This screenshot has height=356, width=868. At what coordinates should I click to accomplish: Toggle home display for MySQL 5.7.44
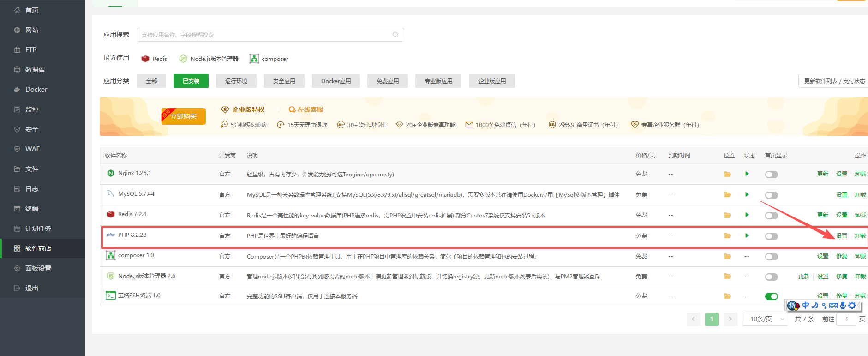coord(772,195)
